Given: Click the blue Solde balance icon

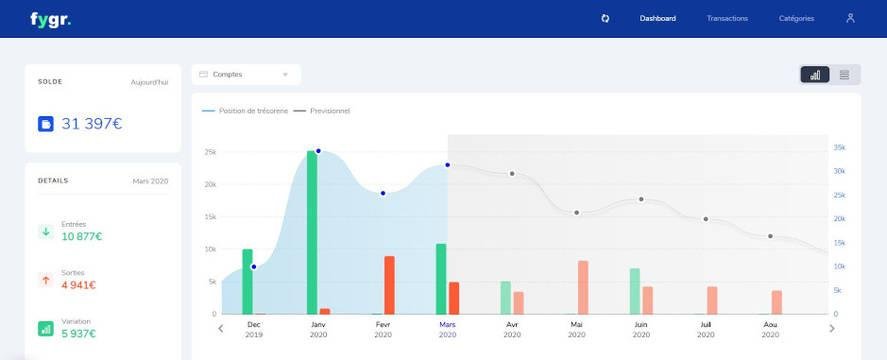Looking at the screenshot, I should pos(46,123).
